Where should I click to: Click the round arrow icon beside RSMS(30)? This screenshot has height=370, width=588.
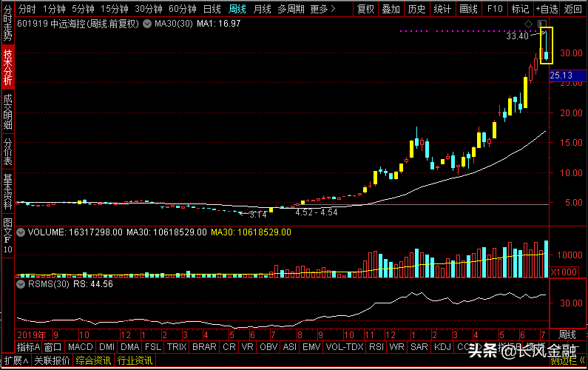(21, 282)
